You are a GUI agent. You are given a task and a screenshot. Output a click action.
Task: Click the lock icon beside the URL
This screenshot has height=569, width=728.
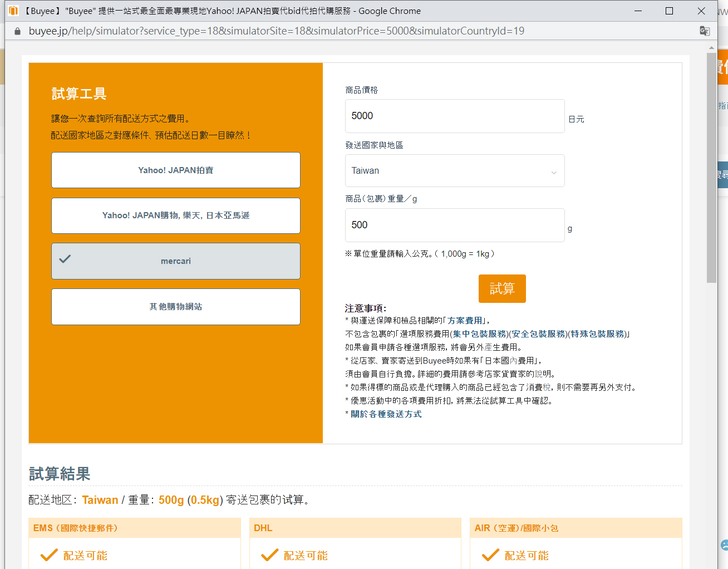point(14,31)
